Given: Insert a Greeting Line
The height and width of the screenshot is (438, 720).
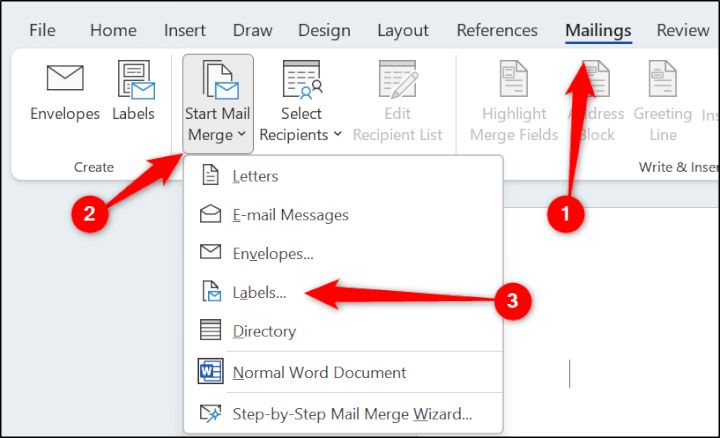Looking at the screenshot, I should pos(662,103).
